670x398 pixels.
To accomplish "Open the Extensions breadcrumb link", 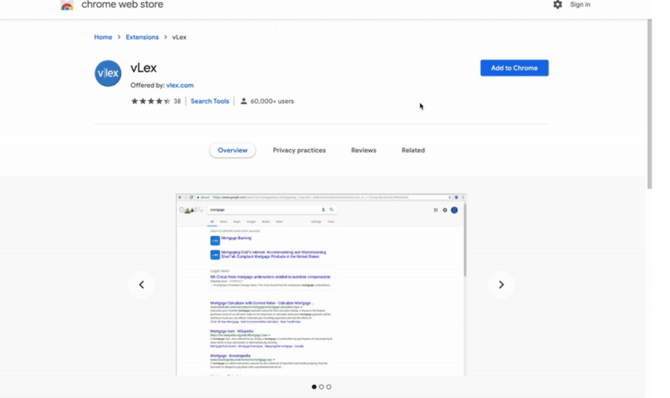I will tap(142, 37).
